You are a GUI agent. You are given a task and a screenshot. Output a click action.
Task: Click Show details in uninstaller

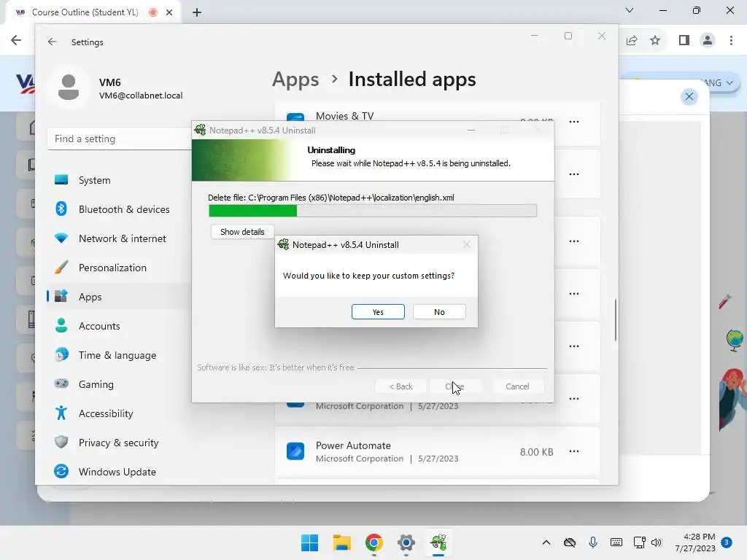coord(242,232)
